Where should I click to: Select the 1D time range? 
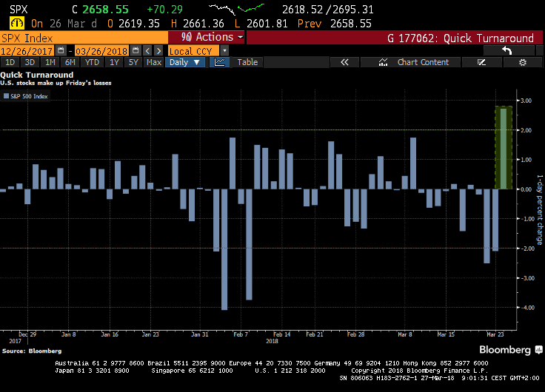(x=10, y=62)
